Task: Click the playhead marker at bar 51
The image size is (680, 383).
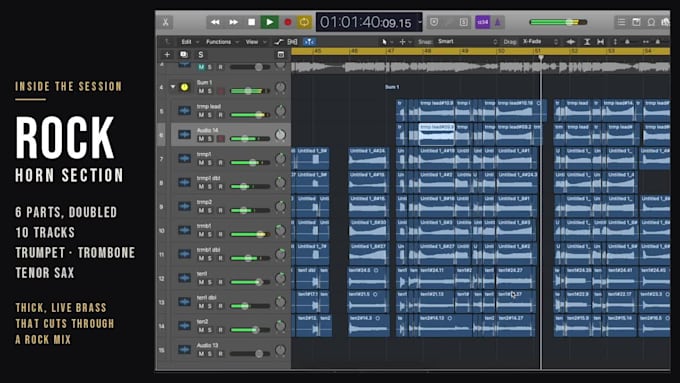Action: pos(541,57)
